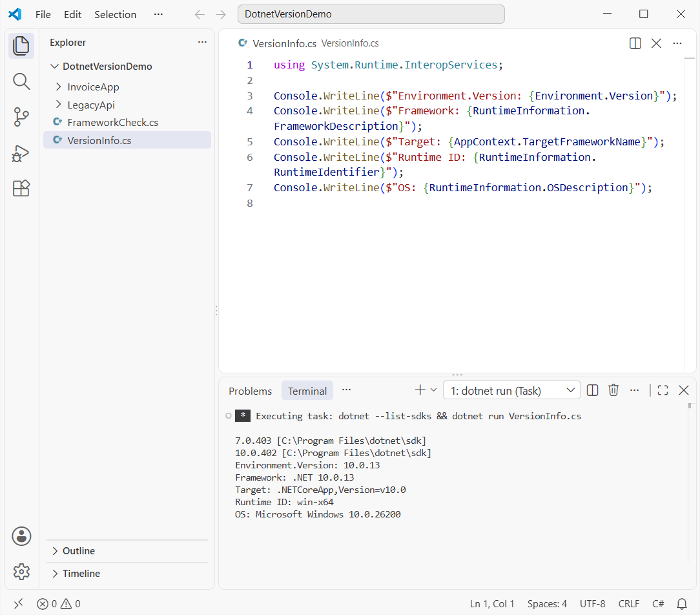Click the Ln 1, Col 1 status item
Image resolution: width=700 pixels, height=615 pixels.
pyautogui.click(x=492, y=604)
